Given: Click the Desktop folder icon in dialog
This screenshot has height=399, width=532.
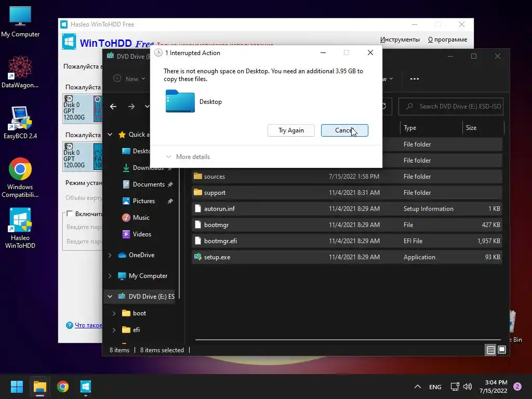Looking at the screenshot, I should 180,101.
